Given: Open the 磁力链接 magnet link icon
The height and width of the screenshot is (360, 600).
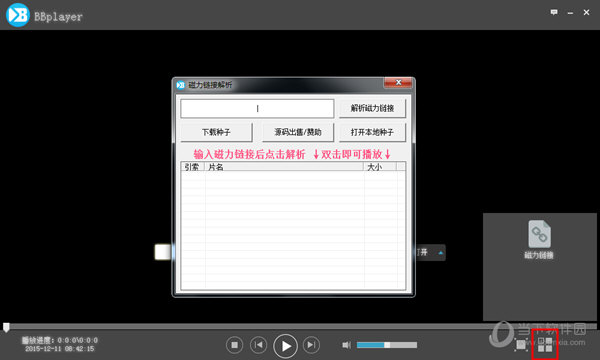Looking at the screenshot, I should click(539, 239).
